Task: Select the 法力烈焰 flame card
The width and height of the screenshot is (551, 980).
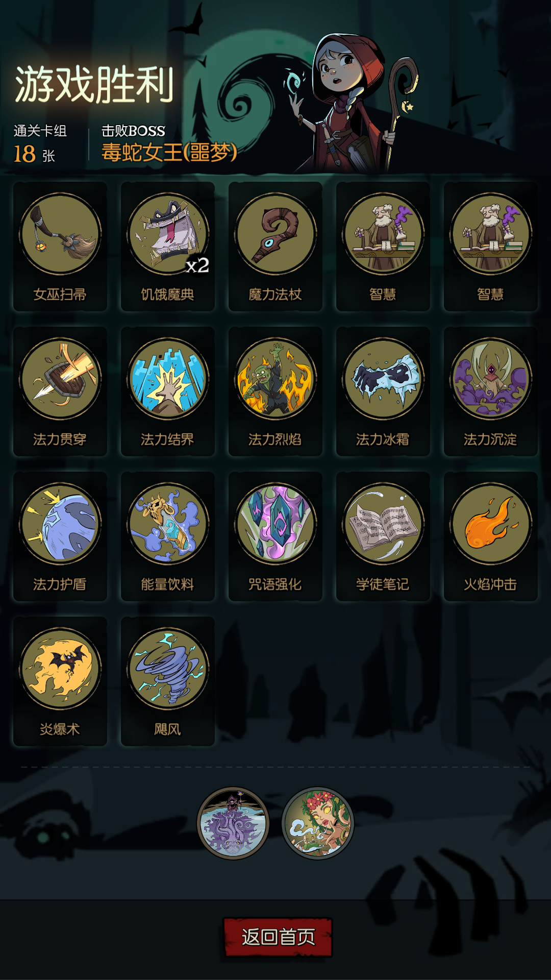Action: click(275, 391)
